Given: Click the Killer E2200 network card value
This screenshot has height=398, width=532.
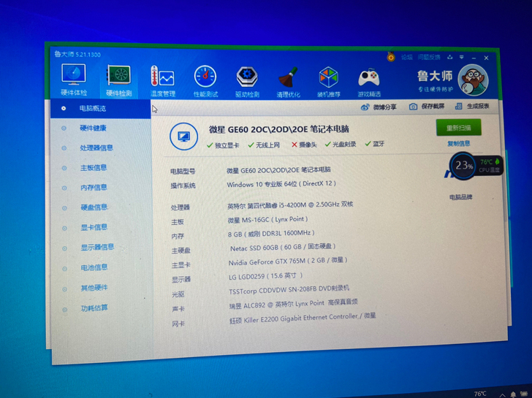Looking at the screenshot, I should click(x=303, y=318).
